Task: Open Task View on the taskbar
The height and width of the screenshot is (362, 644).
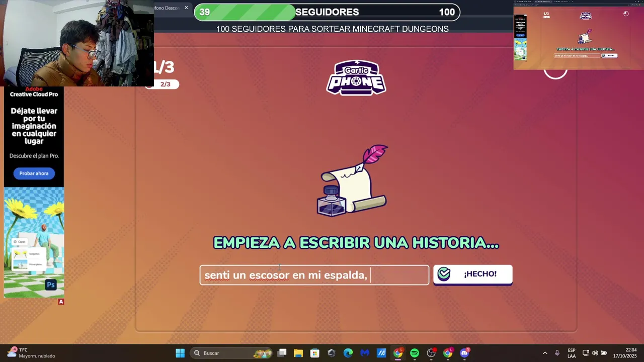Action: click(282, 353)
